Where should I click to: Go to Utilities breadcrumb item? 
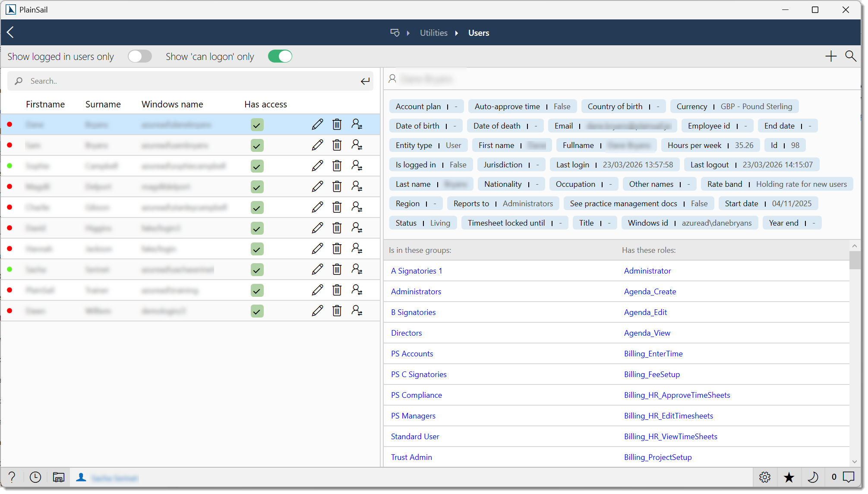(433, 33)
